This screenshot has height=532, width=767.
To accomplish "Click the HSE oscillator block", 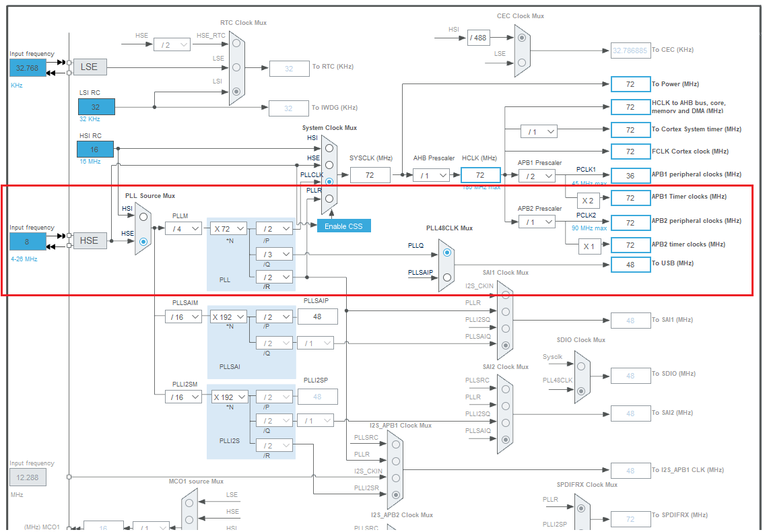I will (x=90, y=240).
